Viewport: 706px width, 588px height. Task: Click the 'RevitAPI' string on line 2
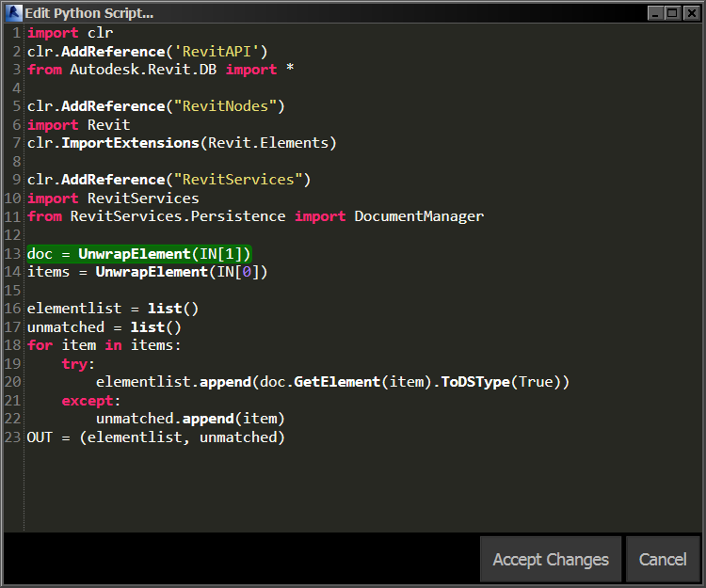(x=217, y=52)
